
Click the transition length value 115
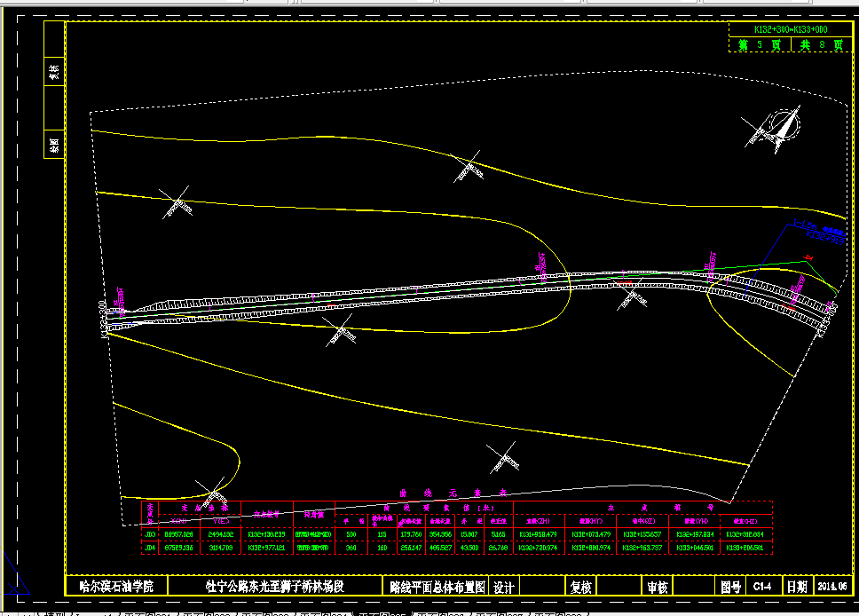[x=382, y=534]
